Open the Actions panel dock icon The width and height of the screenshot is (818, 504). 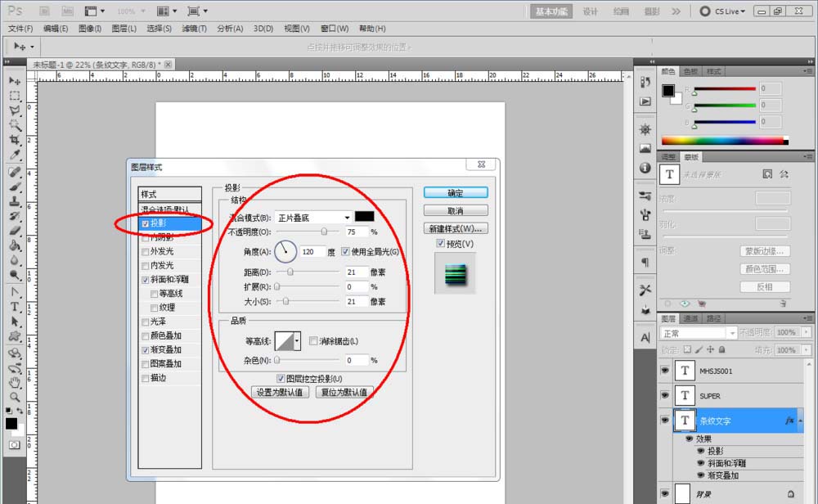point(645,101)
